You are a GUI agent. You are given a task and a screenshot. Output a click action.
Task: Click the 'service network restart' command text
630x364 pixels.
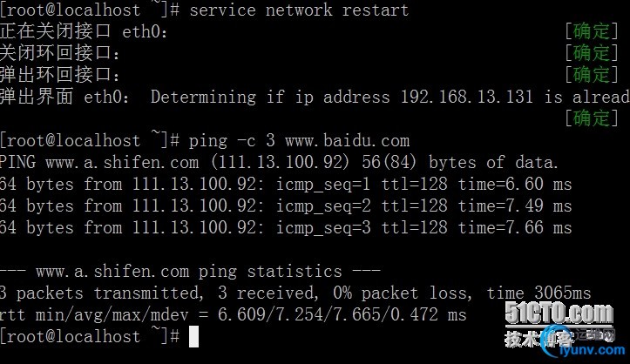pos(299,10)
